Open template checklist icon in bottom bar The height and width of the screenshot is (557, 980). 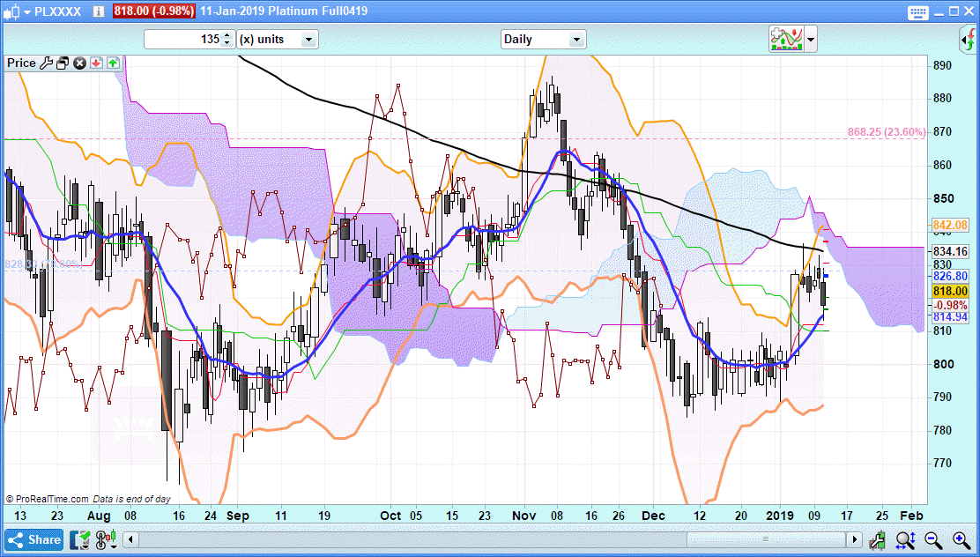(x=79, y=539)
